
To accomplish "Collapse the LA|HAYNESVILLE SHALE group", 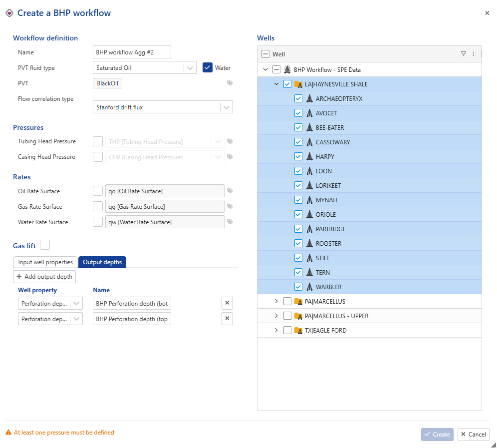I will [x=276, y=84].
